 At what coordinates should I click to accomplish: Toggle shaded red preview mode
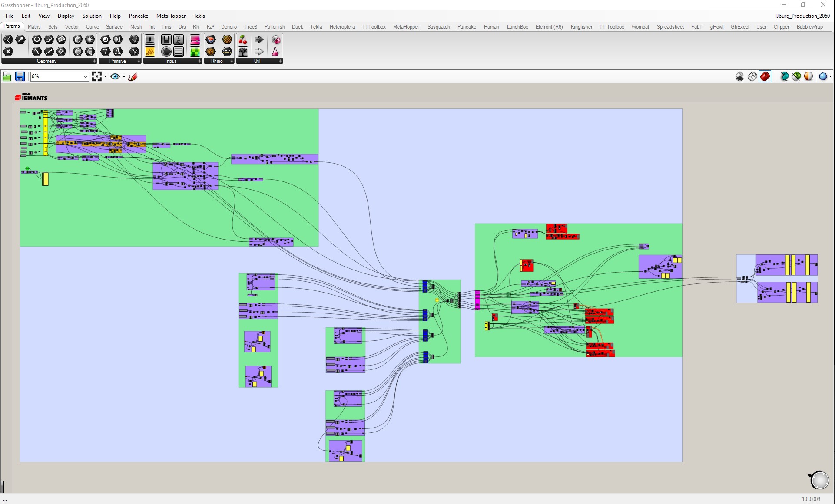coord(765,77)
